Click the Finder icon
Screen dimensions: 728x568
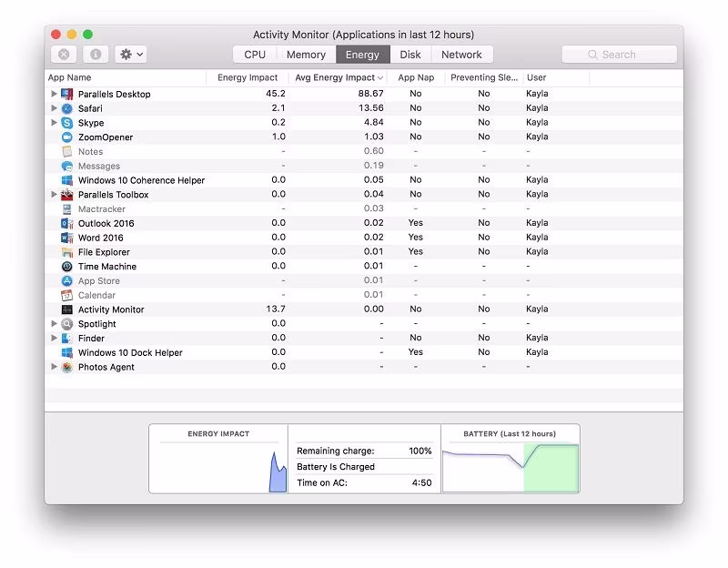(x=66, y=338)
